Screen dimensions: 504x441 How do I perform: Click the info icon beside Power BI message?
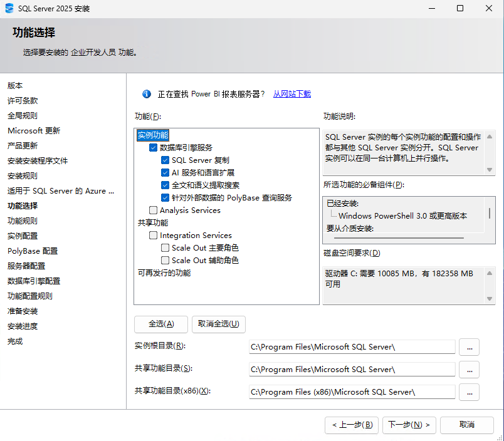tap(146, 93)
